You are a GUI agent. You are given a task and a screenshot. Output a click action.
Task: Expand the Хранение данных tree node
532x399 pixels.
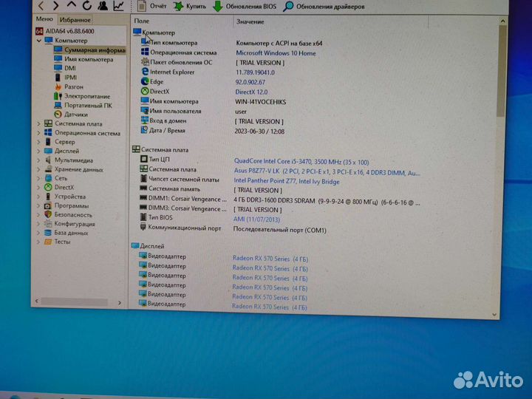tap(38, 169)
